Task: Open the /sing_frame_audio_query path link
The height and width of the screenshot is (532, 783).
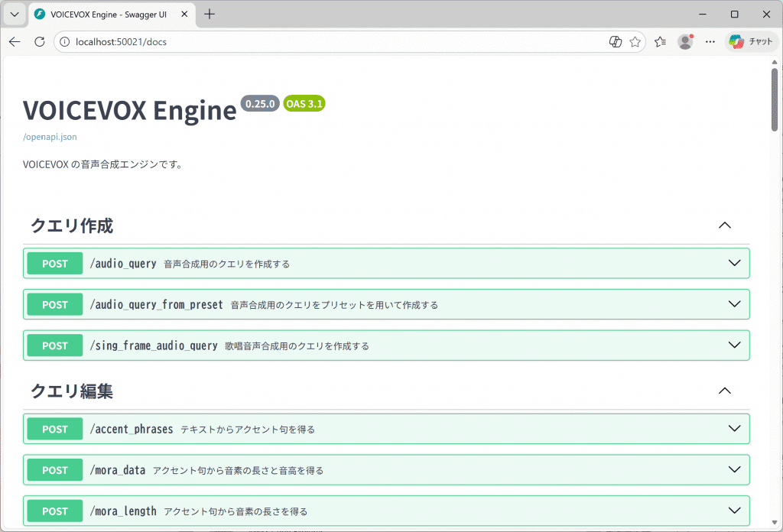Action: [153, 345]
